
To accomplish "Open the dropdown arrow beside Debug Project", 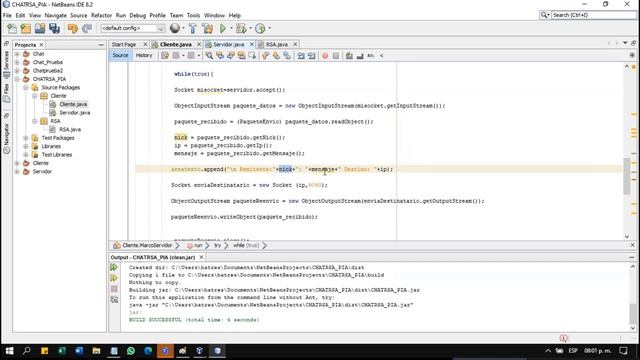I will tap(250, 28).
